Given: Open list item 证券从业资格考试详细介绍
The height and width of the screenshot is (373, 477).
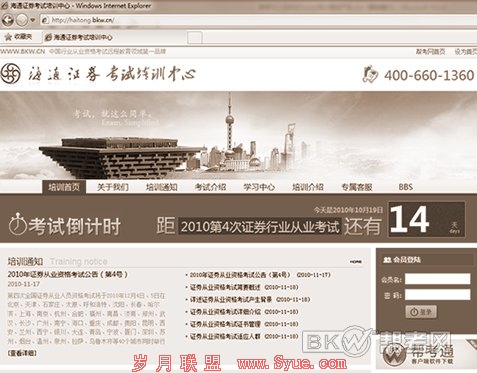Looking at the screenshot, I should coord(244,312).
